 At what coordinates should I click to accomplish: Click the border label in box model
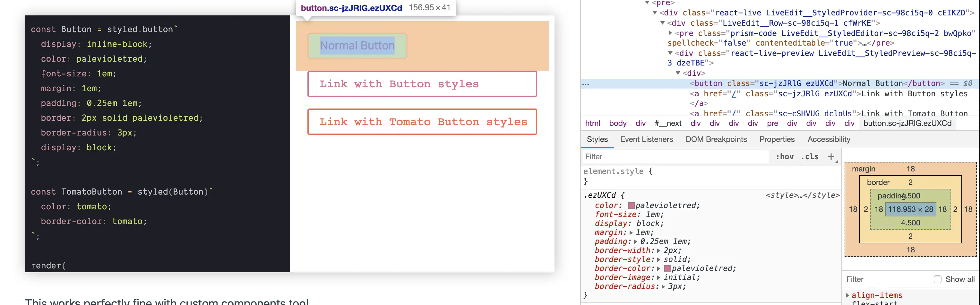878,182
